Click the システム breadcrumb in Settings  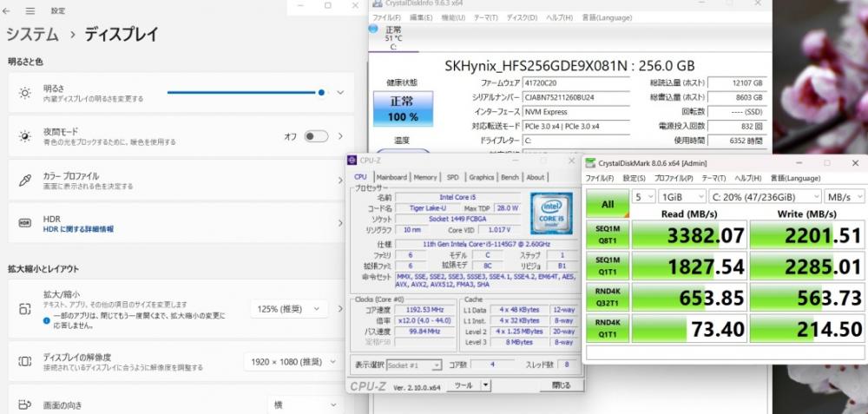[32, 35]
